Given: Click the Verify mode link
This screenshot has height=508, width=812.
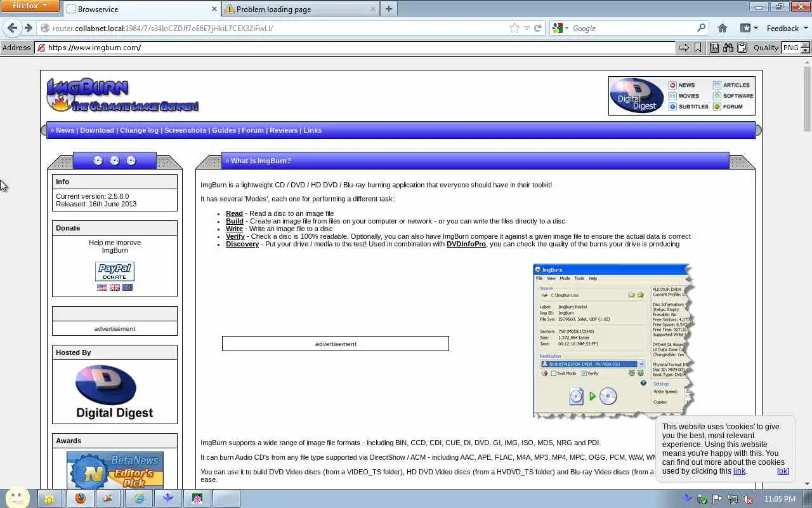Looking at the screenshot, I should (x=235, y=236).
